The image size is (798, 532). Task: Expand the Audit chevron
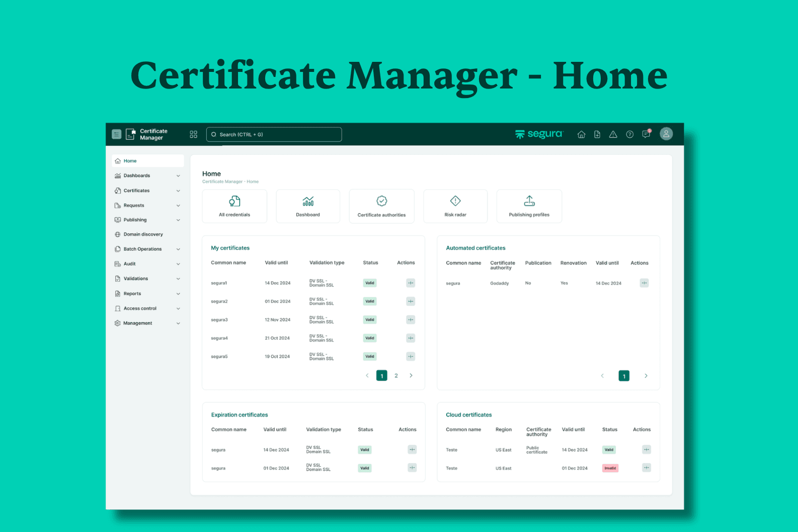click(x=178, y=264)
